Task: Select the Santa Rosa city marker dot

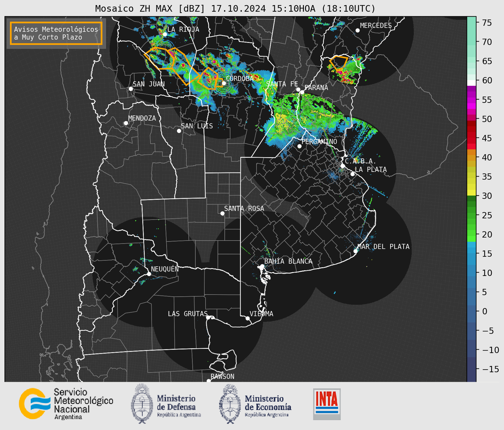Action: click(222, 214)
